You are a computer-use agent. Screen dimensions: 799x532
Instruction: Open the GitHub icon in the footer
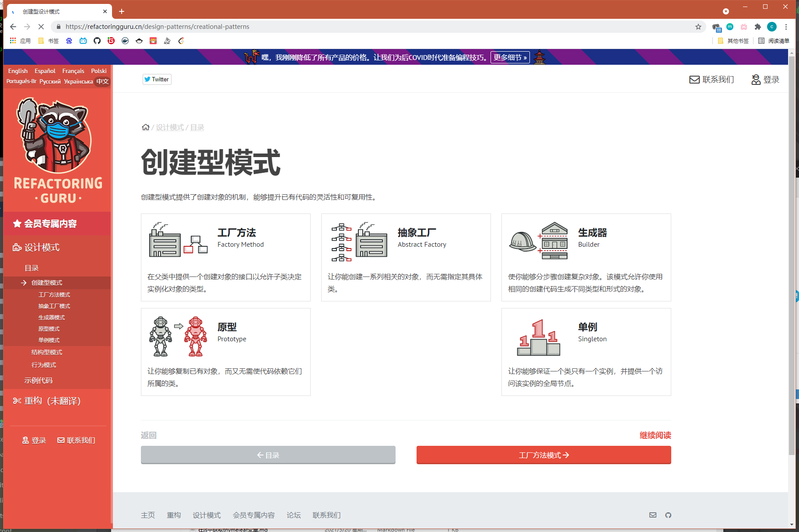(668, 515)
